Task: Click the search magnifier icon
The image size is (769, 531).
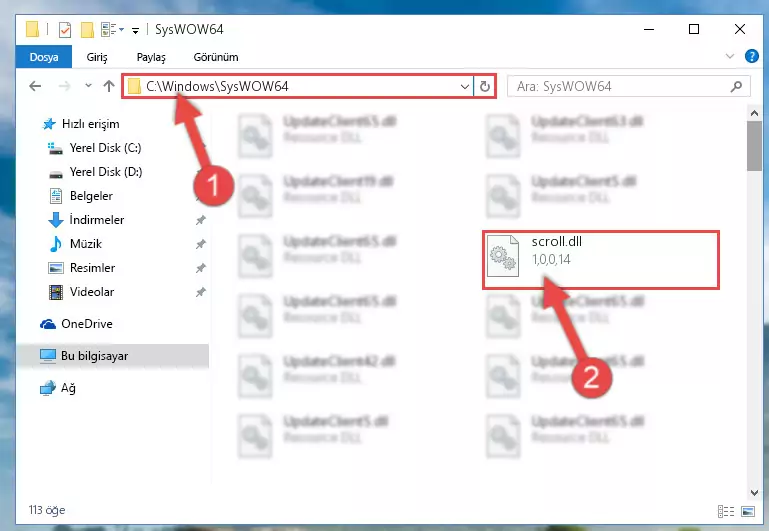Action: (x=736, y=87)
